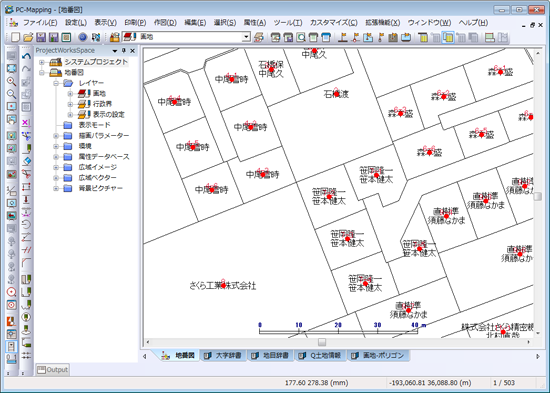
Task: Click the Undo arrow icon
Action: (x=26, y=56)
